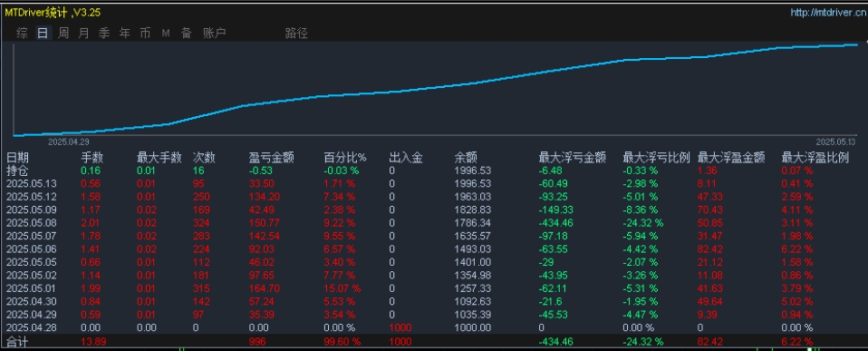
Task: Click the 15.07 % percentage cell
Action: tap(342, 288)
